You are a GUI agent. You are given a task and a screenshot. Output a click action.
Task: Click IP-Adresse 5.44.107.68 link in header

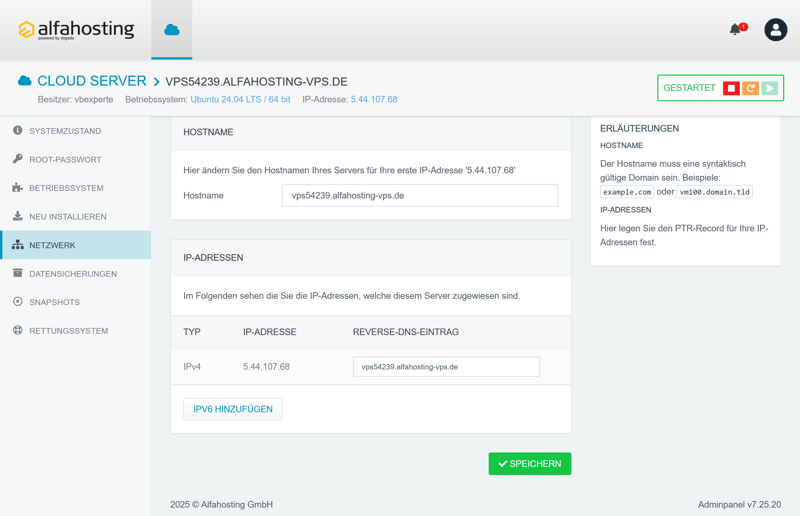374,100
